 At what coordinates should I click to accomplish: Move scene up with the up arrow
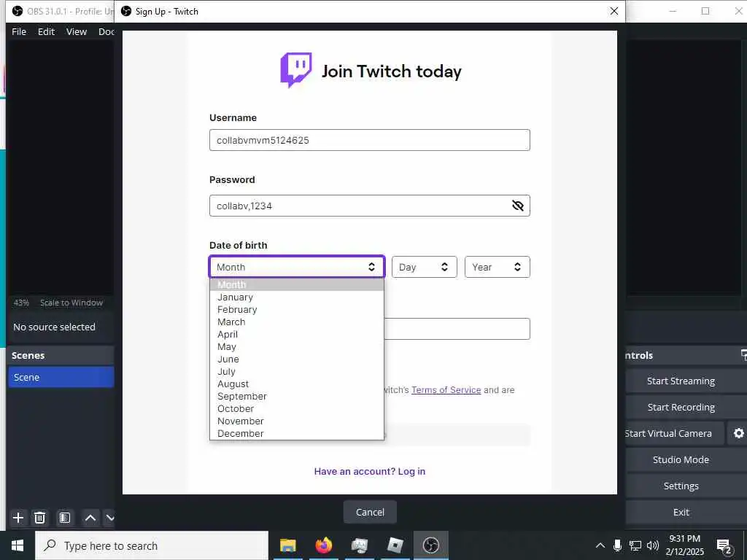90,518
